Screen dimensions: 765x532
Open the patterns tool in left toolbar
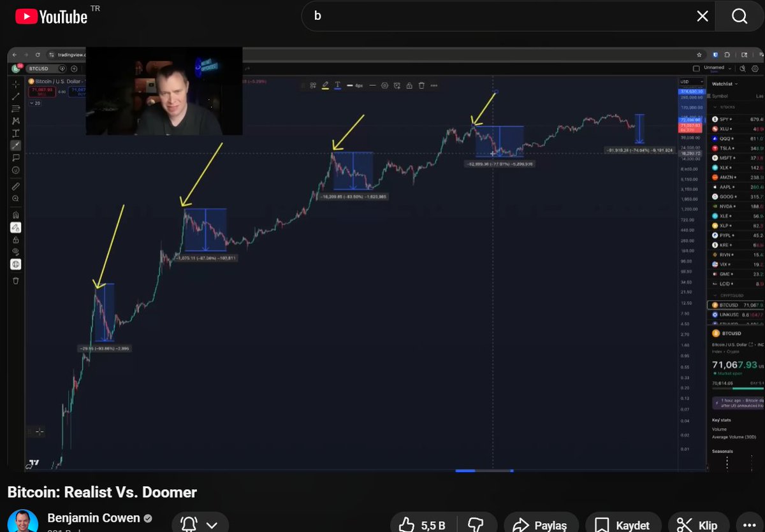click(x=16, y=120)
